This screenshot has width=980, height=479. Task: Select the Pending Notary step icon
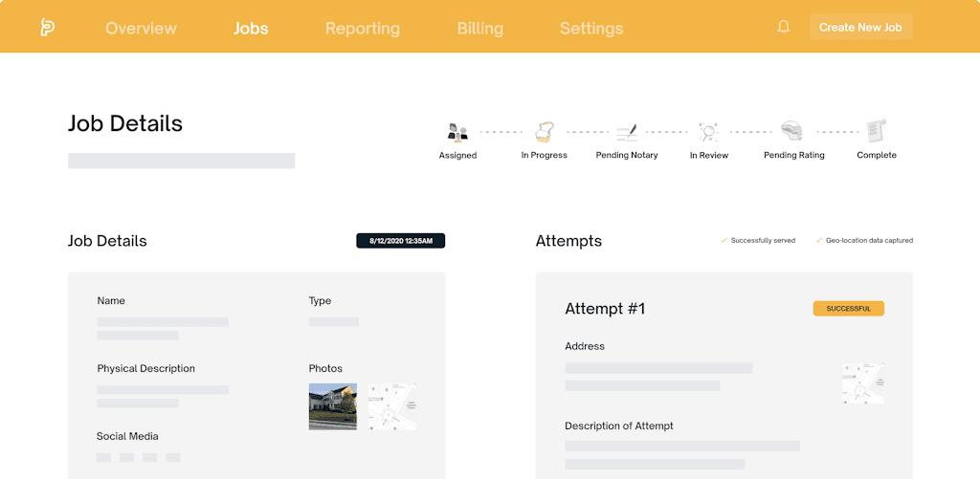[627, 132]
